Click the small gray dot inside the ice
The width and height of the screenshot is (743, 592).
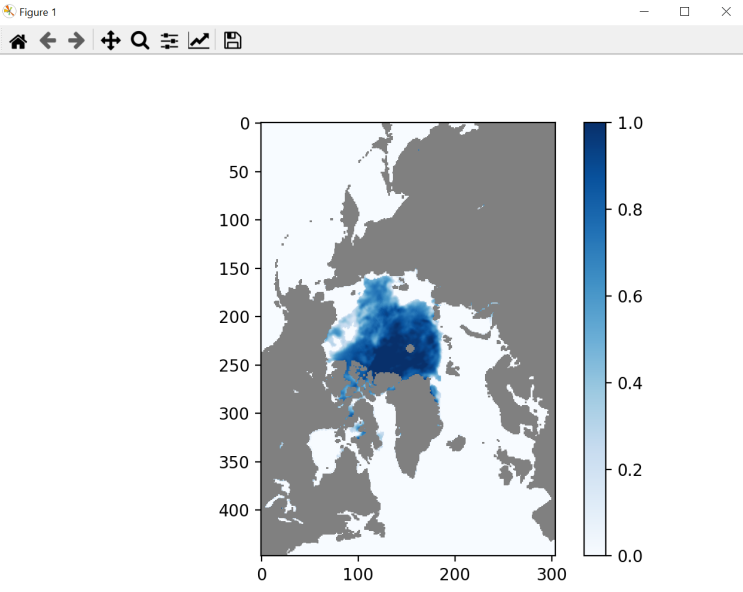point(411,348)
